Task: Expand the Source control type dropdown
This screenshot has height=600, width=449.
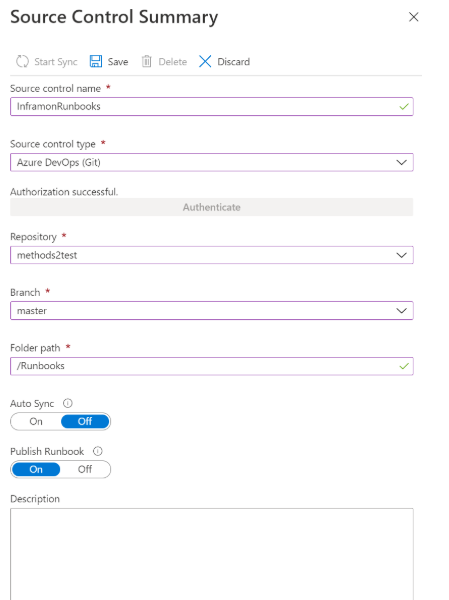Action: click(212, 162)
